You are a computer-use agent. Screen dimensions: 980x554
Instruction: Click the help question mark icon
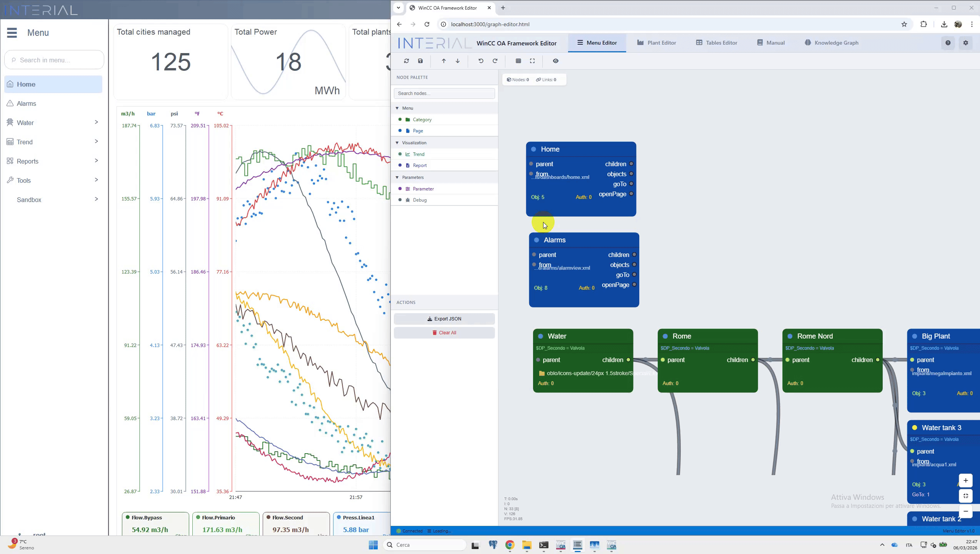948,43
